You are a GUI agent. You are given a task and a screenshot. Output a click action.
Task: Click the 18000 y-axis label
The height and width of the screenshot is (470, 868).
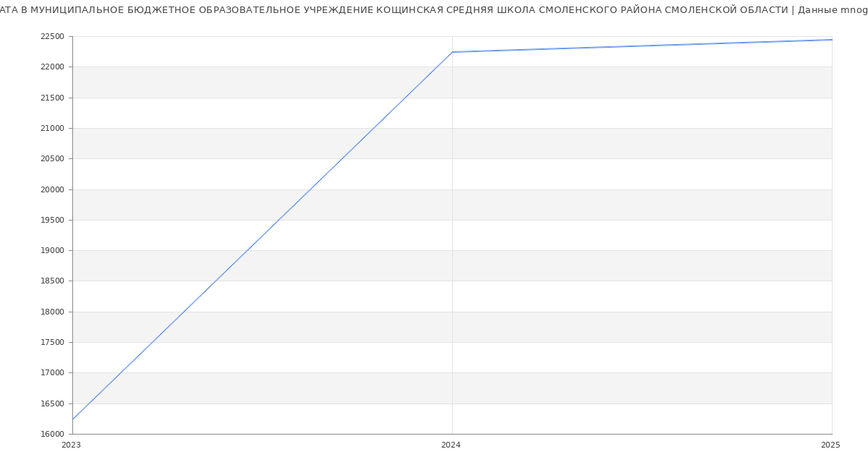53,312
